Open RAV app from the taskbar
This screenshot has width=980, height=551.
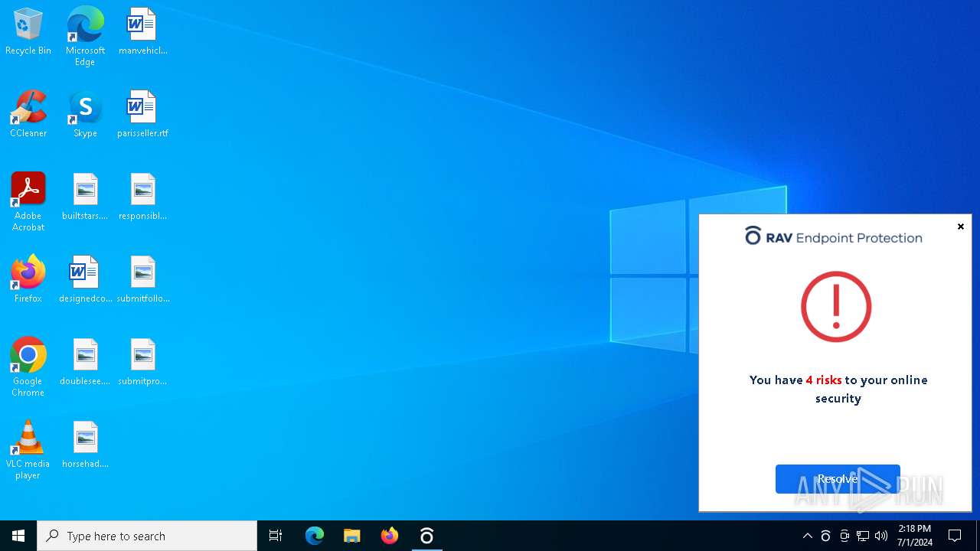tap(427, 536)
